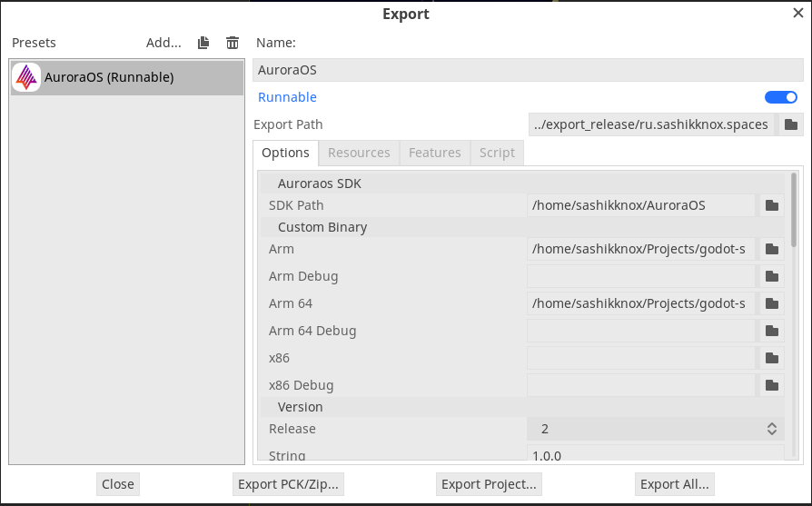Switch to the Resources tab
The width and height of the screenshot is (812, 506).
(x=359, y=153)
